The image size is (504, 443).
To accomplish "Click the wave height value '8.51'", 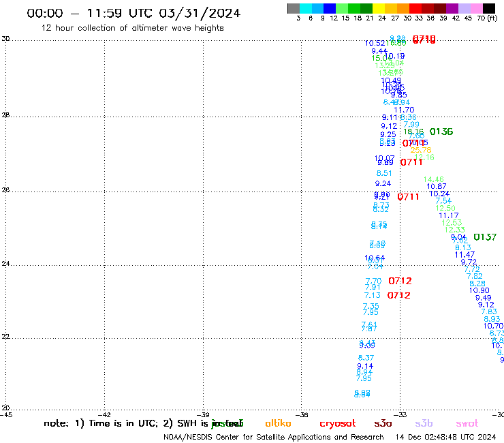I will (384, 173).
